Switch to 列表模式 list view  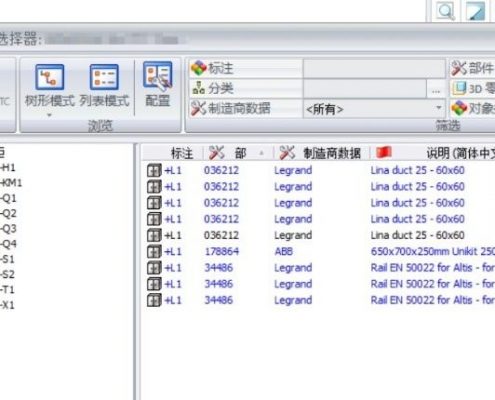pos(104,85)
